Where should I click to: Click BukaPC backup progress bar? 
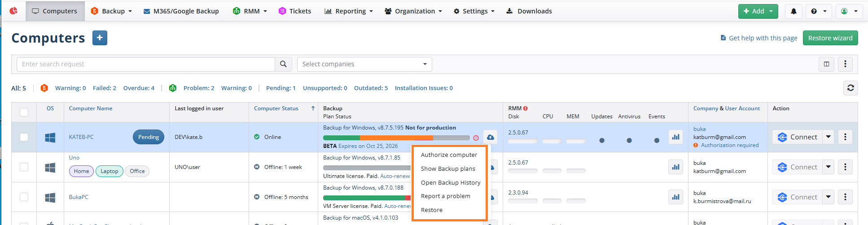coord(367,198)
